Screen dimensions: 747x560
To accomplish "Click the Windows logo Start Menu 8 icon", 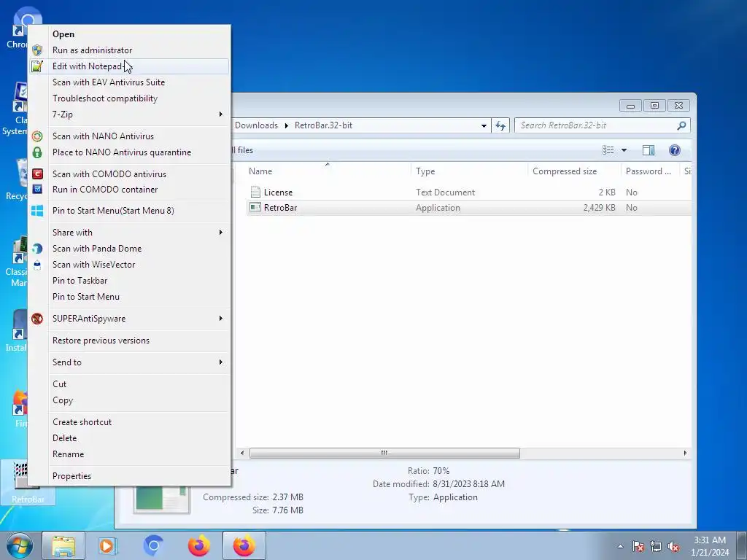I will coord(37,211).
